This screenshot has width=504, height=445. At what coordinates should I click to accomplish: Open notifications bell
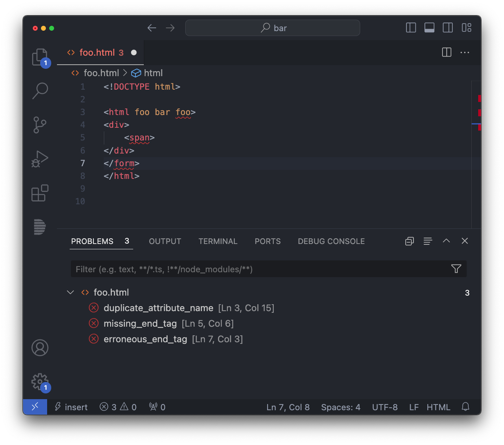465,407
